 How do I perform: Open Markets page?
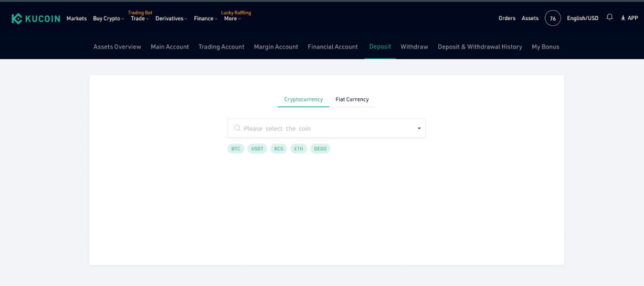[76, 18]
